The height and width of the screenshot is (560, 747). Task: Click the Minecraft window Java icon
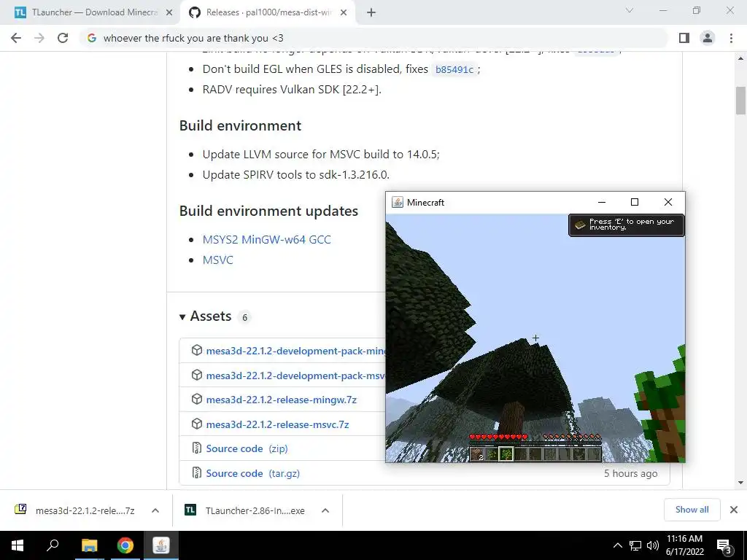[x=398, y=203]
